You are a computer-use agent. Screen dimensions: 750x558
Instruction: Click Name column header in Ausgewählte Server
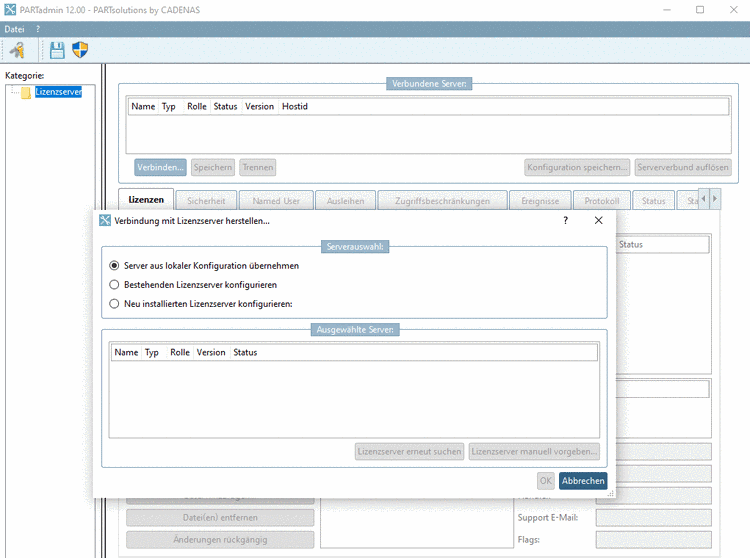click(x=126, y=352)
